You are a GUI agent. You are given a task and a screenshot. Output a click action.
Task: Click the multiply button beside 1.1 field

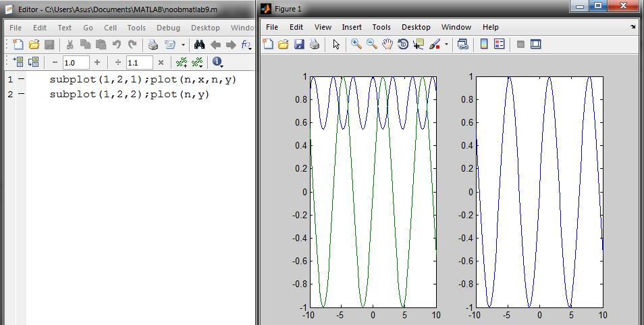coord(161,62)
